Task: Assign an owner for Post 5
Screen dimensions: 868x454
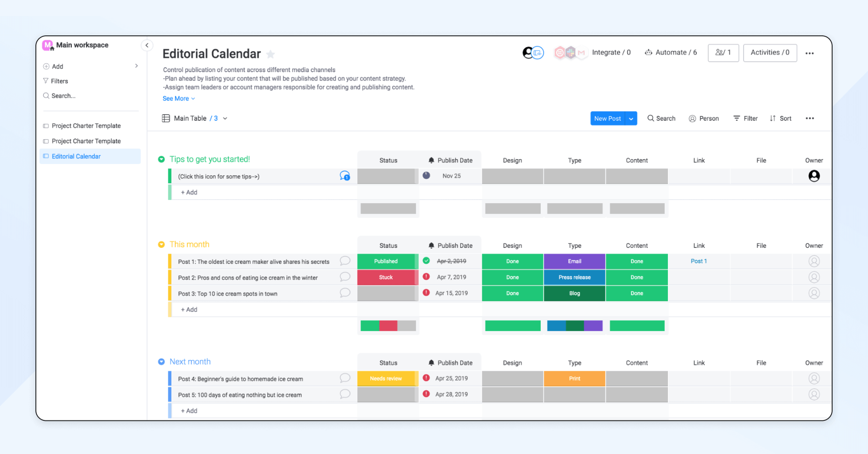Action: pos(814,394)
